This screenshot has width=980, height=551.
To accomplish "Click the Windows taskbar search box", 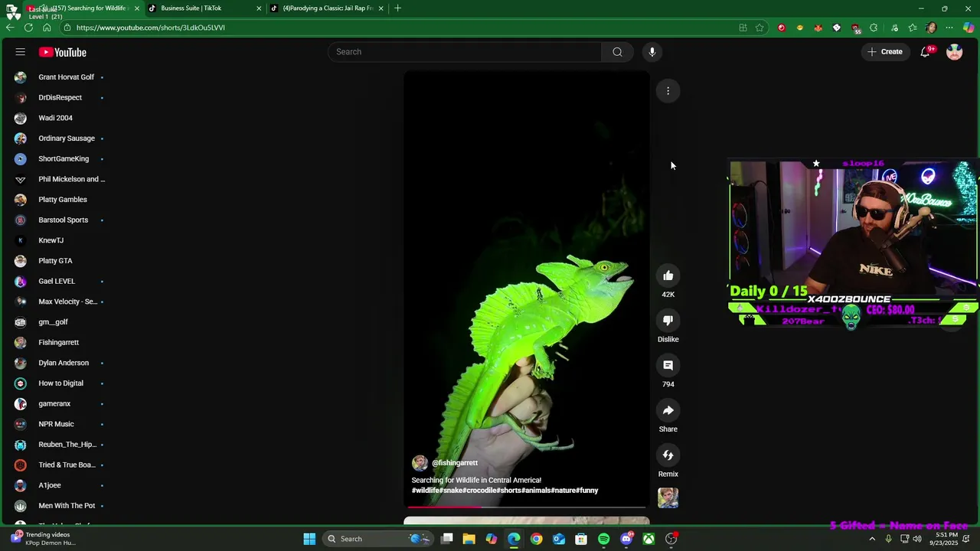I will coord(378,539).
